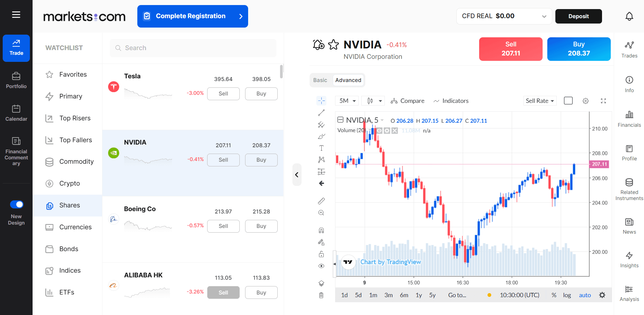Image resolution: width=644 pixels, height=315 pixels.
Task: Open the hamburger main menu
Action: tap(16, 15)
